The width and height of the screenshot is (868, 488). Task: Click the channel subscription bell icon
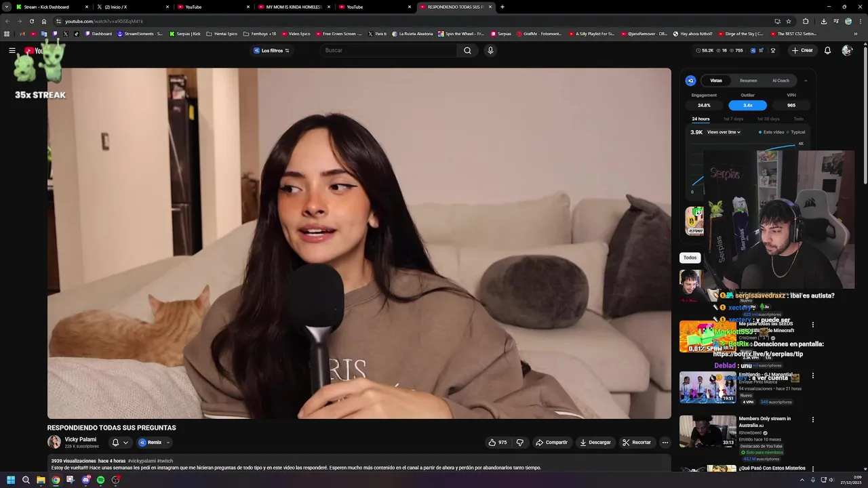click(115, 443)
